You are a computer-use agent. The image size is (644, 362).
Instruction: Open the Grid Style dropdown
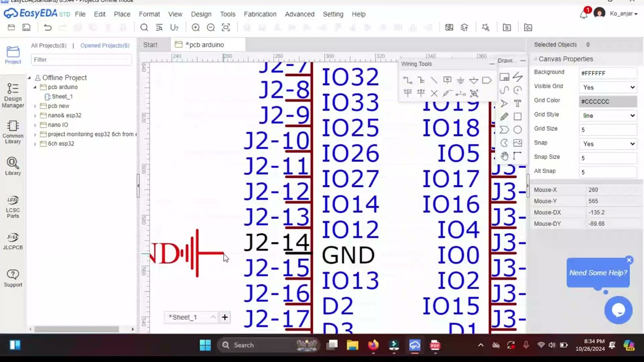(x=608, y=116)
